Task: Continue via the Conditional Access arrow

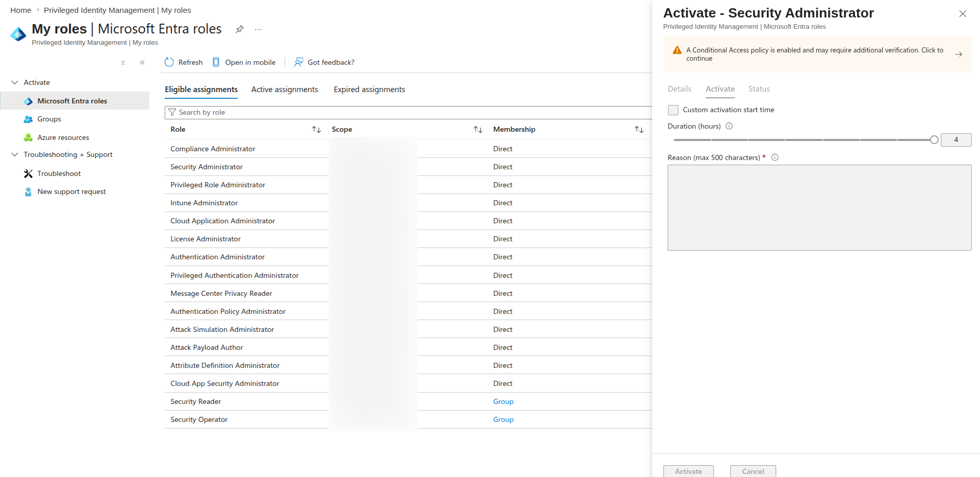Action: pyautogui.click(x=958, y=54)
